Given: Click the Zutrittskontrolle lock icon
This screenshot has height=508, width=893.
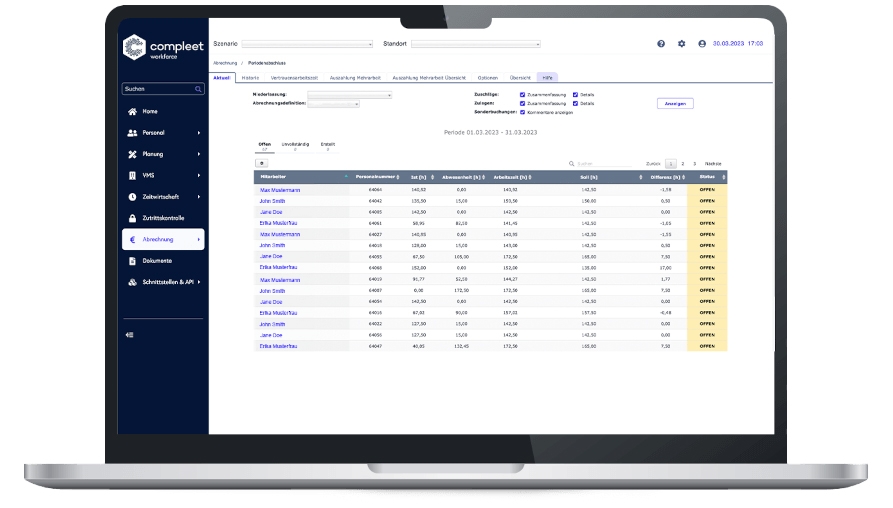Looking at the screenshot, I should pos(132,218).
